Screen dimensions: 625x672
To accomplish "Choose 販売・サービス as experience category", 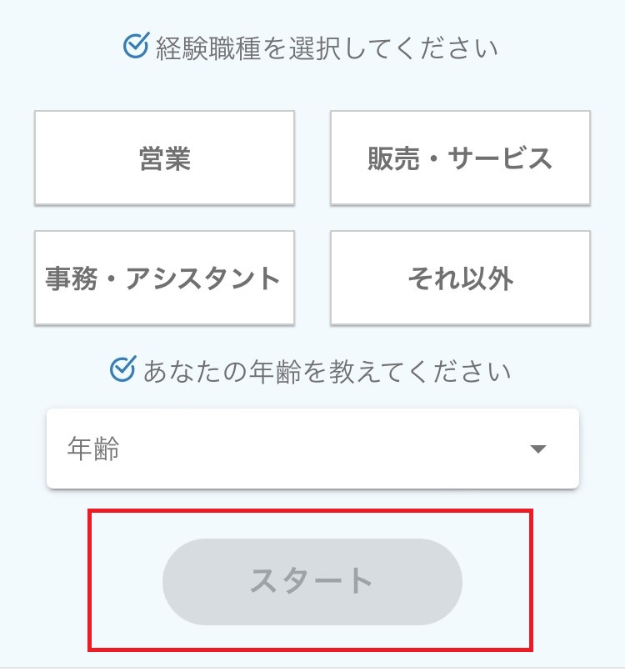I will click(460, 158).
